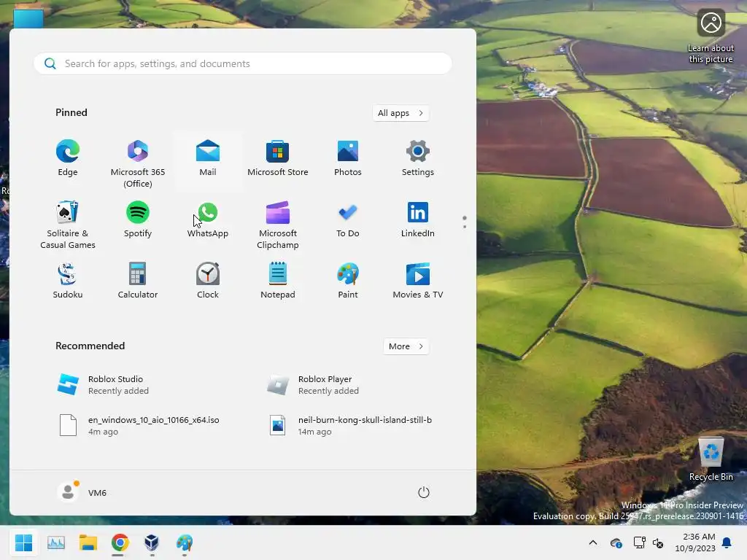Launch WhatsApp
747x560 pixels.
pyautogui.click(x=208, y=220)
